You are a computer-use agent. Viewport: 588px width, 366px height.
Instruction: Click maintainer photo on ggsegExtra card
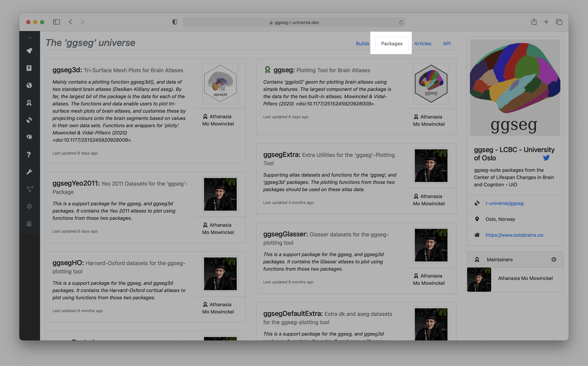click(x=431, y=166)
